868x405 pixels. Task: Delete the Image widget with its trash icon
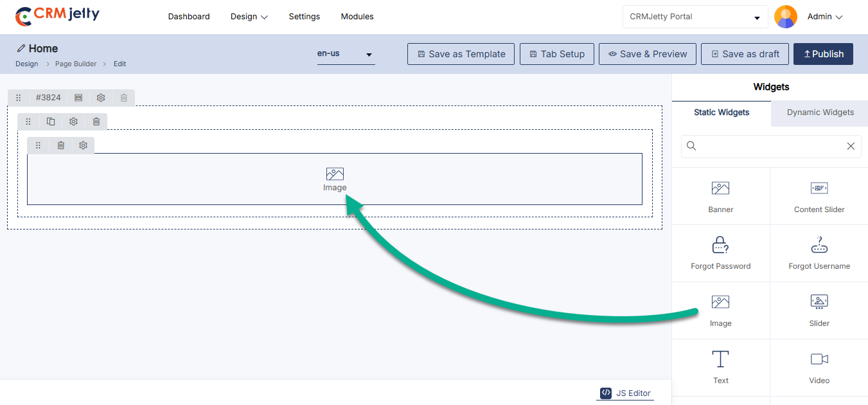(61, 145)
